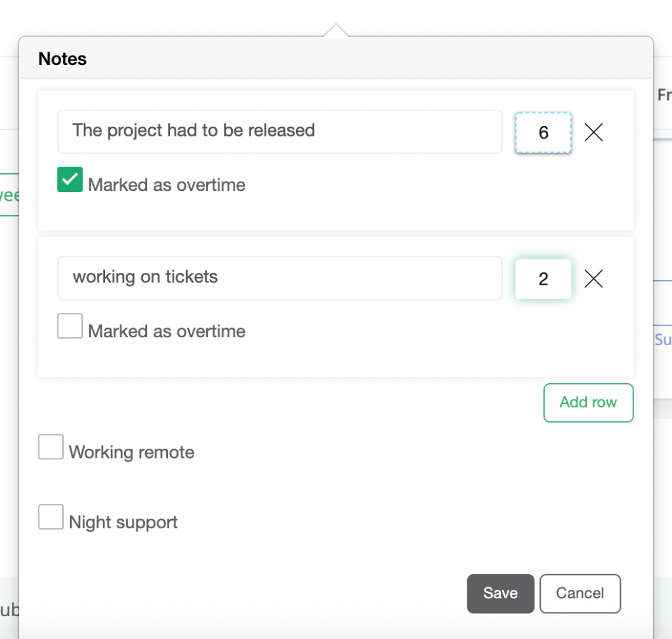
Task: Enable overtime for the 'working on tickets' note
Action: (x=70, y=325)
